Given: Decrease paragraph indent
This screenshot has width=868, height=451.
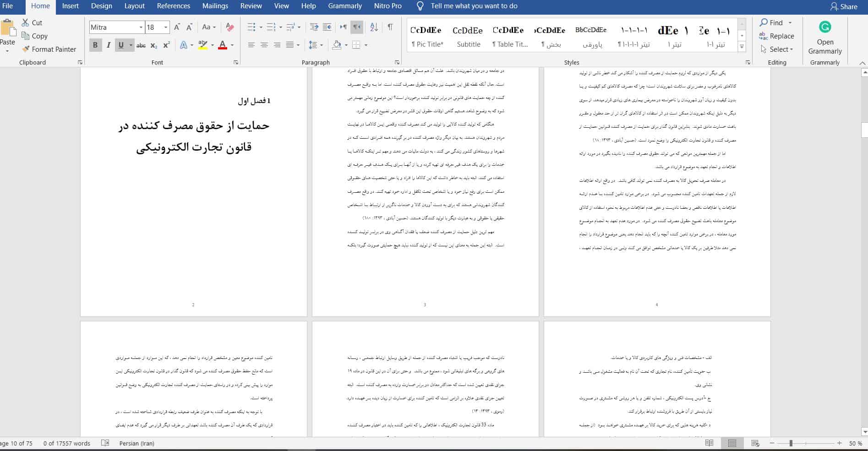Looking at the screenshot, I should (314, 27).
